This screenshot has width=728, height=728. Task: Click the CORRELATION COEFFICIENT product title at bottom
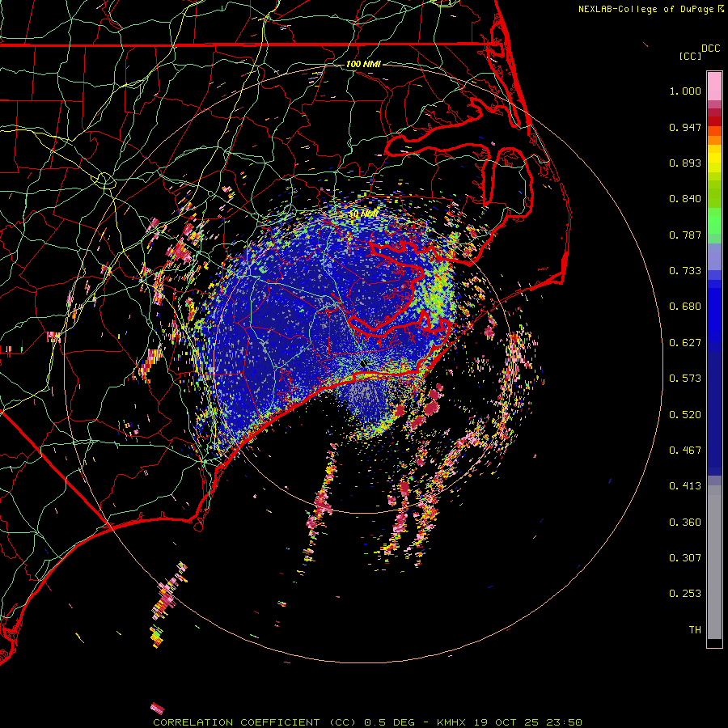tap(255, 722)
